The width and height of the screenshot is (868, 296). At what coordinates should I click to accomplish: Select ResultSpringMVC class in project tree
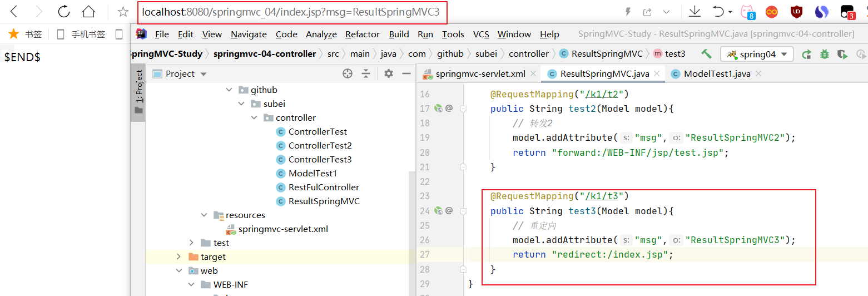324,201
